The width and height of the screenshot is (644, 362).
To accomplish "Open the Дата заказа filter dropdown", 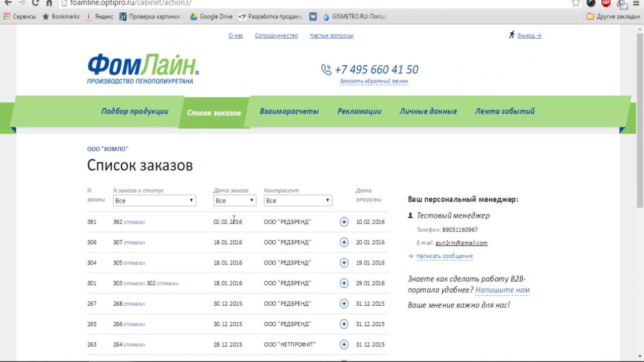I will pos(234,201).
